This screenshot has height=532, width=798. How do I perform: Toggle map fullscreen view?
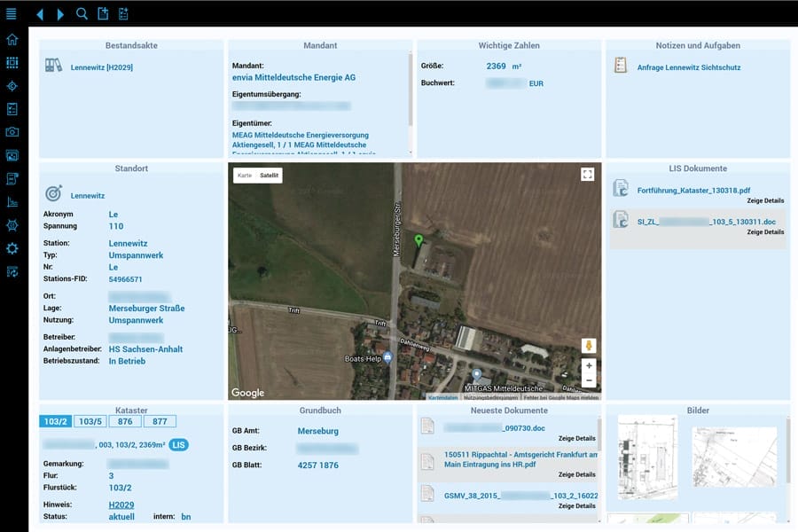coord(587,175)
